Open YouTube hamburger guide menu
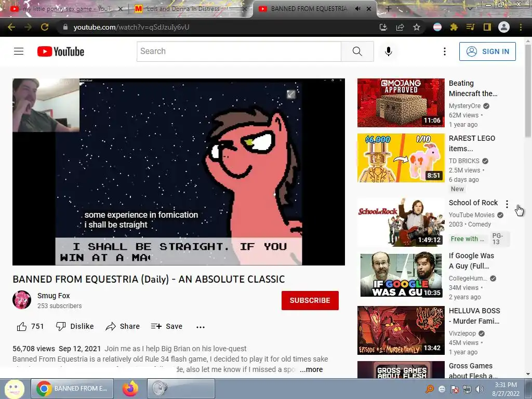Image resolution: width=532 pixels, height=399 pixels. tap(19, 51)
